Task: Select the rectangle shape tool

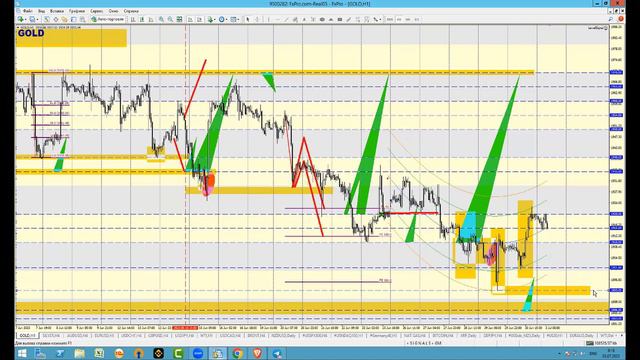Action: (340, 19)
